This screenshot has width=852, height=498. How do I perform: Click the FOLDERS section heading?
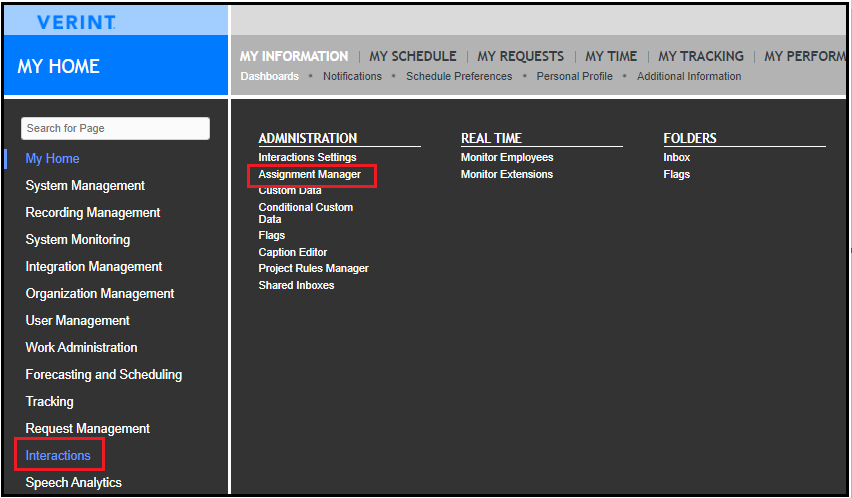690,138
